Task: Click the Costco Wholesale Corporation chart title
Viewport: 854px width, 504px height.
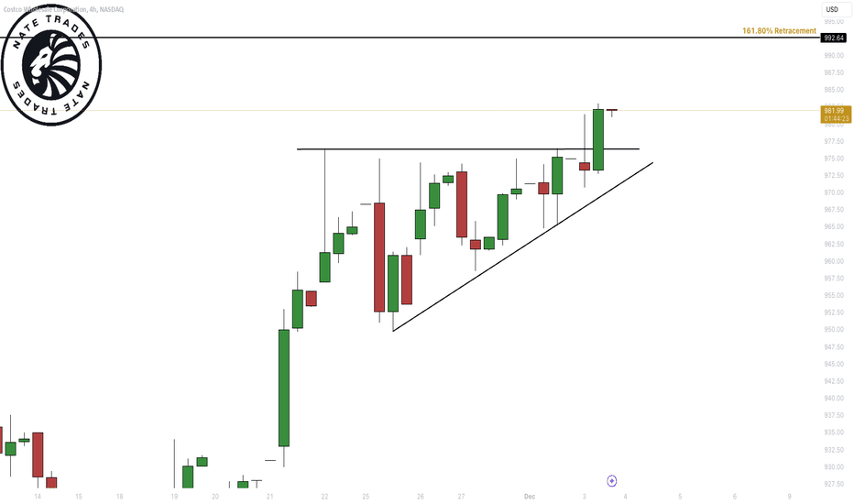Action: click(x=63, y=10)
